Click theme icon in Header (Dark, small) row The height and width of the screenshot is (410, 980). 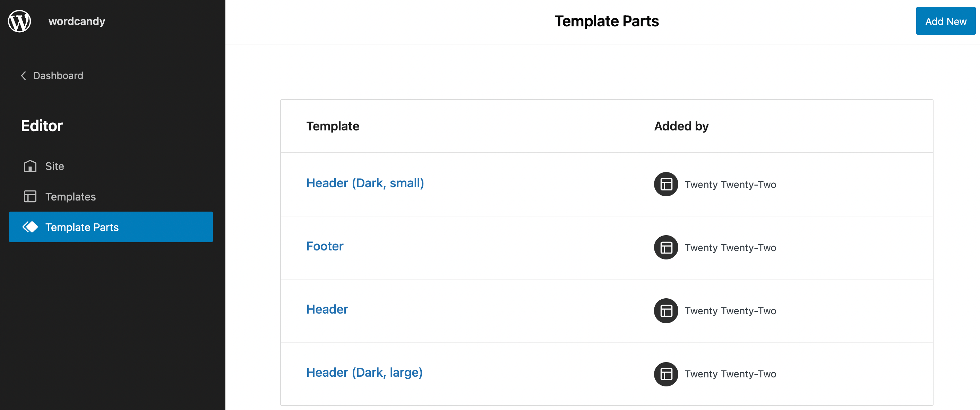(x=666, y=184)
